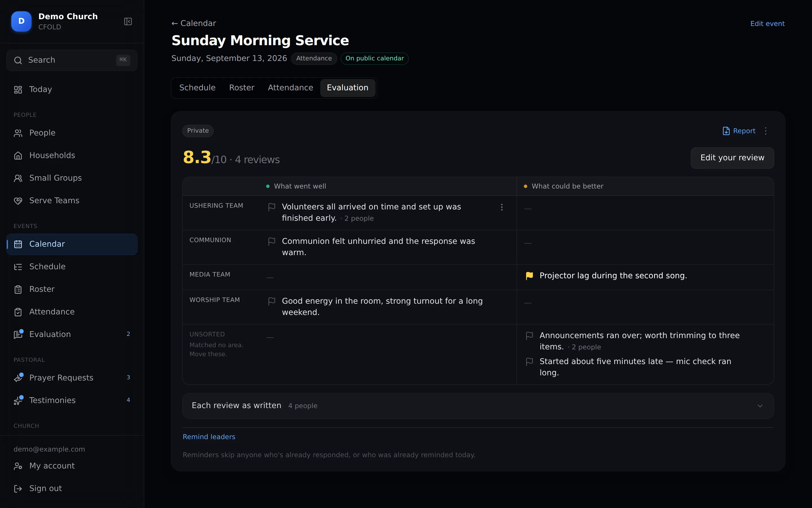Screen dimensions: 812x508
Task: Expand Each review as written
Action: (478, 406)
